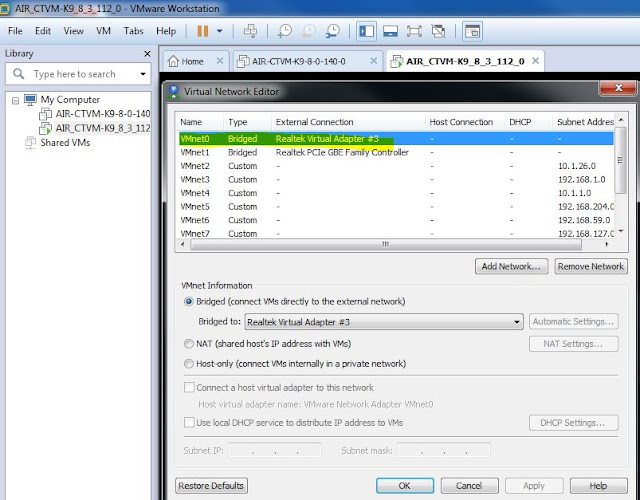Select the VMnet5 row
Image resolution: width=640 pixels, height=500 pixels.
(396, 207)
